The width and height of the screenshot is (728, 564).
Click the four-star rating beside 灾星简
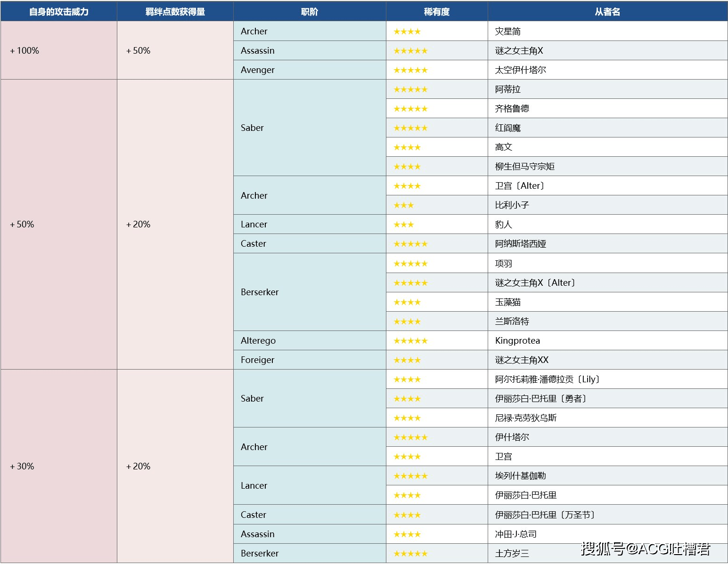[x=407, y=31]
